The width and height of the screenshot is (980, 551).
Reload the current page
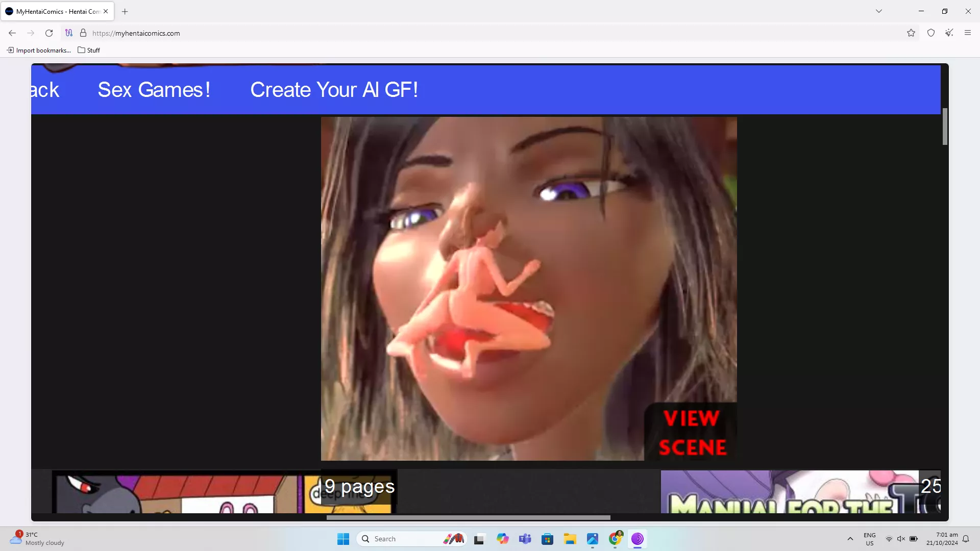click(x=49, y=33)
